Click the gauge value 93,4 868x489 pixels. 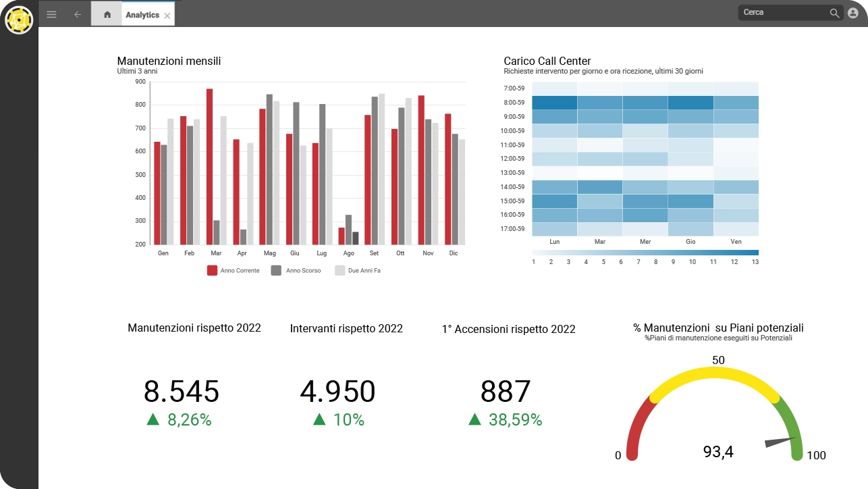click(x=718, y=452)
